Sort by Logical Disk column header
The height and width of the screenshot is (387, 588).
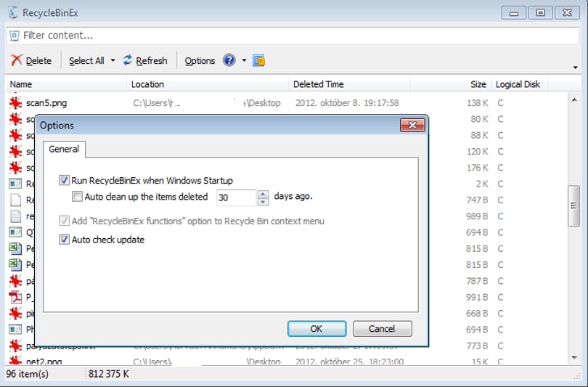tap(519, 84)
